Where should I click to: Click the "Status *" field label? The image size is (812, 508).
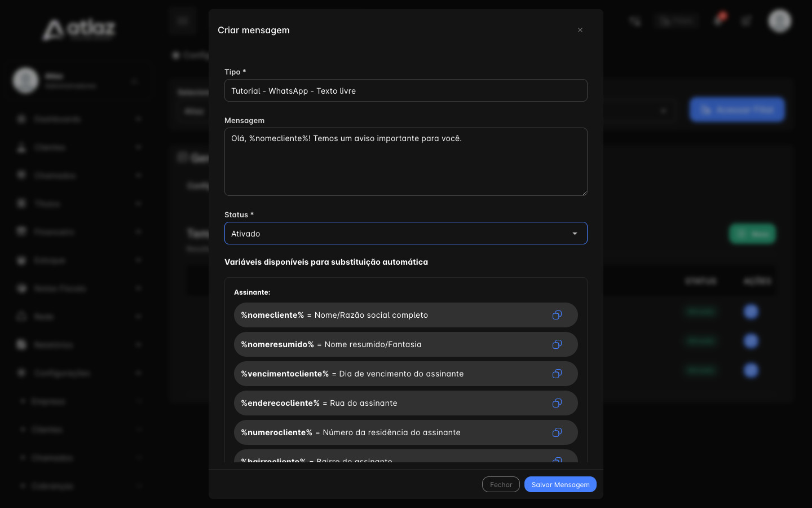(x=239, y=214)
